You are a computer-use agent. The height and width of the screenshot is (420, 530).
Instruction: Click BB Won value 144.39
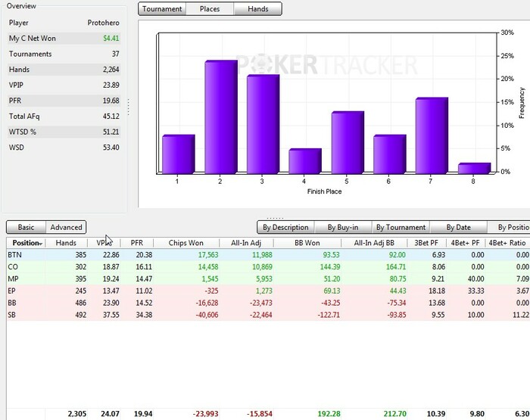[330, 267]
